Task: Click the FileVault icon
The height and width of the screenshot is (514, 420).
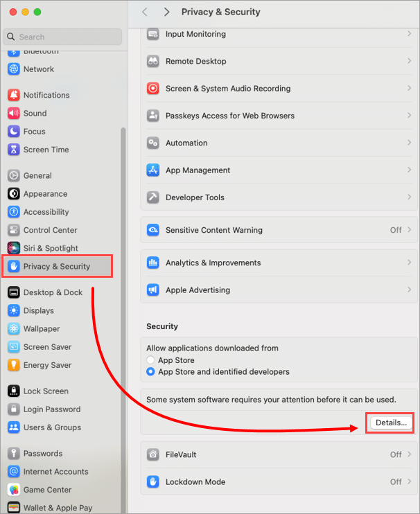Action: (x=152, y=454)
